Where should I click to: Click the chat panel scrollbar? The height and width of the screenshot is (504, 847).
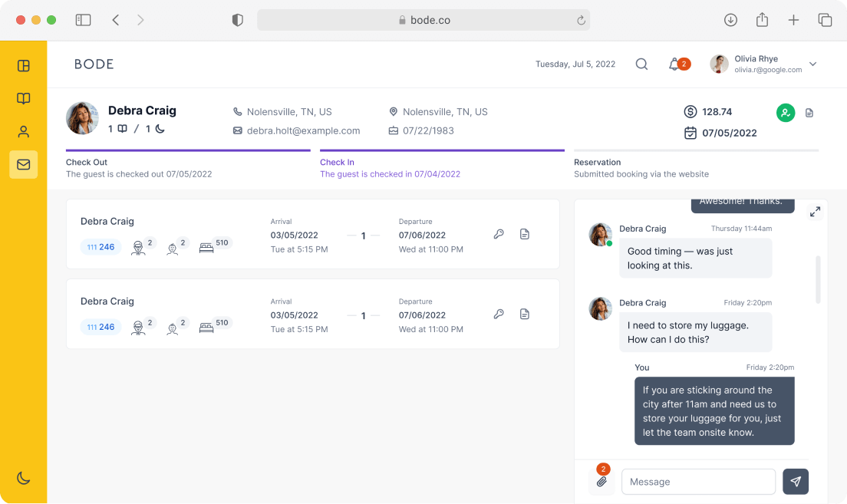coord(818,280)
